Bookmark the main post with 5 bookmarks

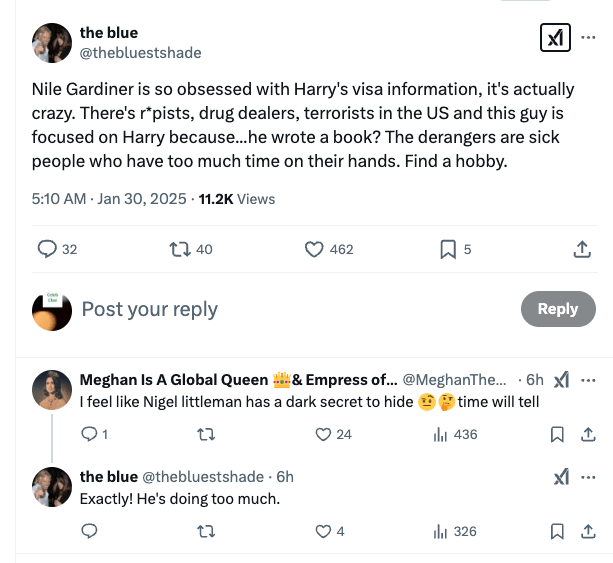click(x=448, y=249)
